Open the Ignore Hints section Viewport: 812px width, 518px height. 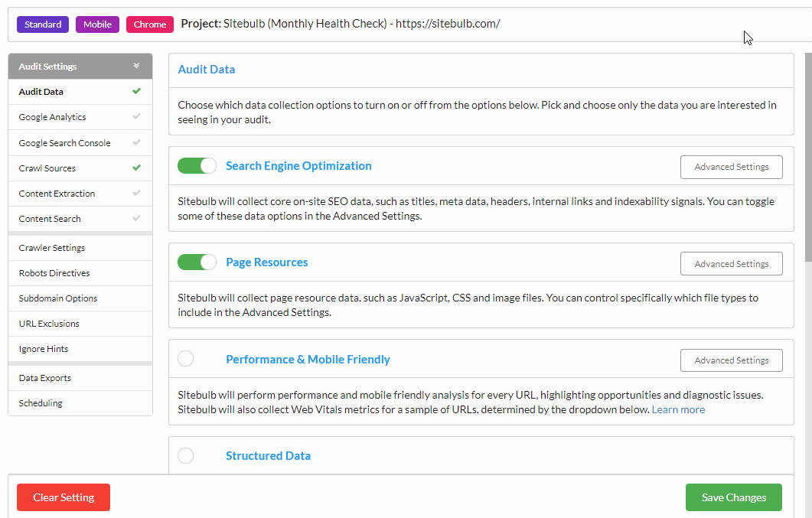click(80, 350)
